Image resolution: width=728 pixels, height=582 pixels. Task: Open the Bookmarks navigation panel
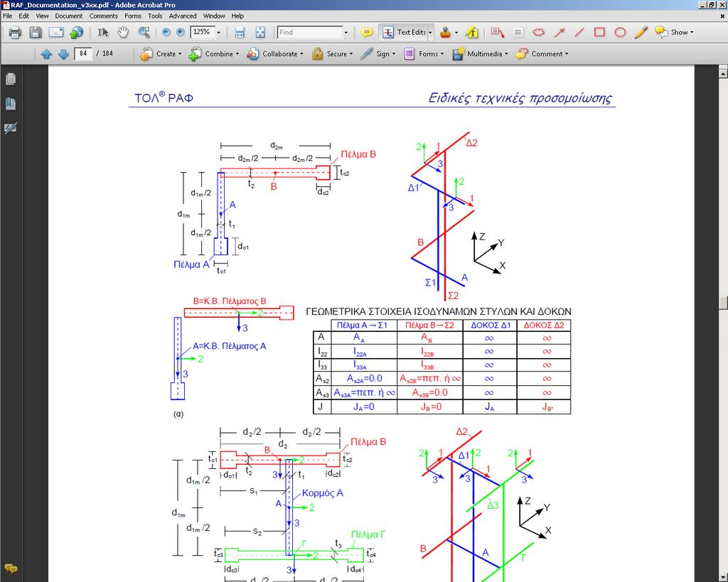11,104
